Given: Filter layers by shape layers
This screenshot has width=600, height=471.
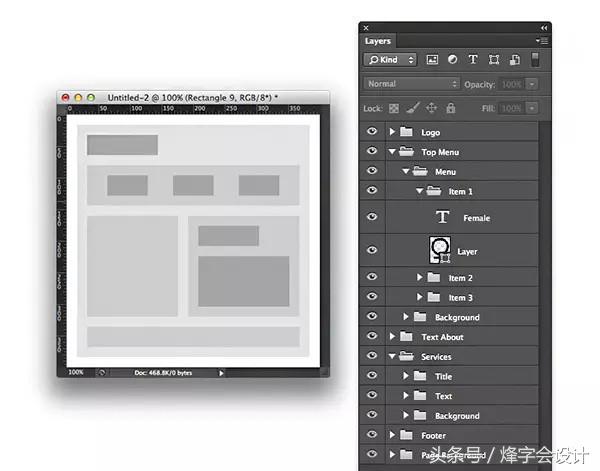Looking at the screenshot, I should click(x=494, y=60).
